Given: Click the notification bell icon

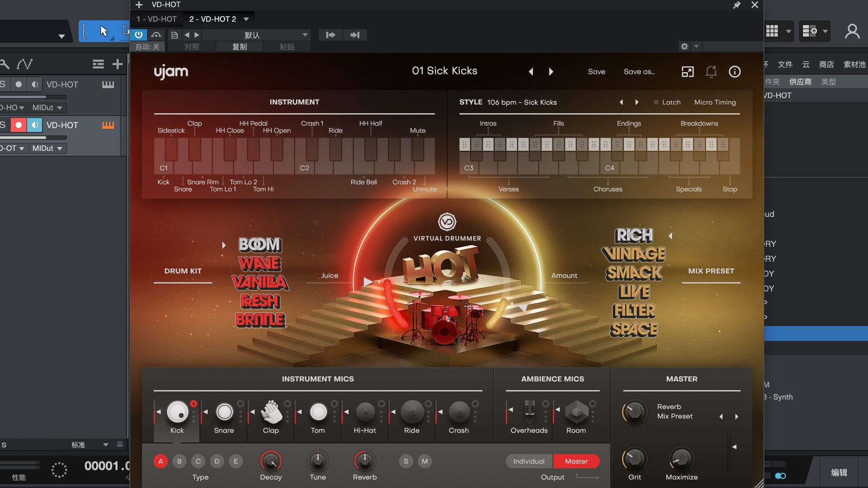Looking at the screenshot, I should point(711,71).
